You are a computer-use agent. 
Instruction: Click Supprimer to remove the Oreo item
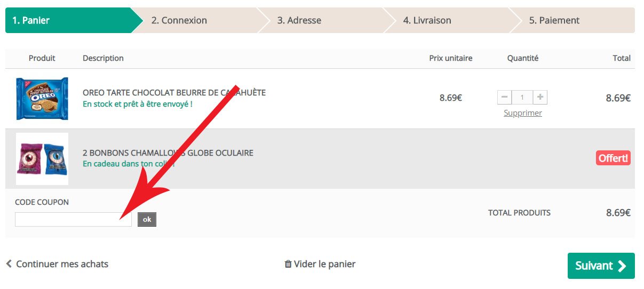pyautogui.click(x=522, y=113)
